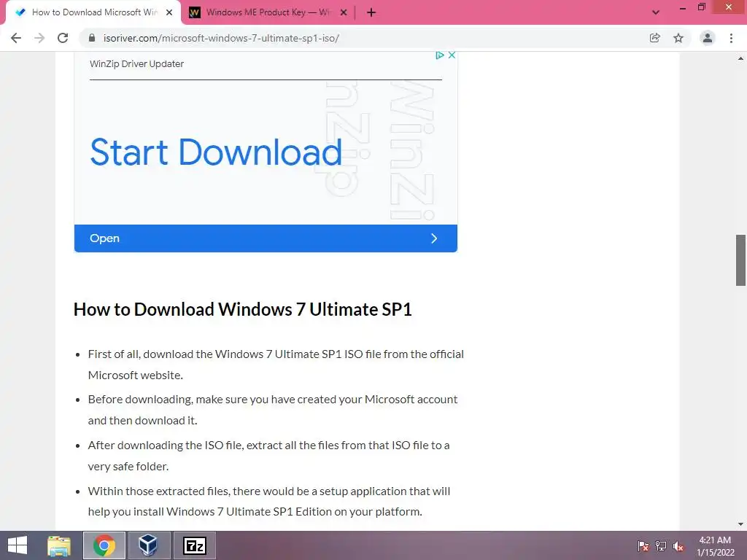Screen dimensions: 747x560
Task: Open the Windows Start menu
Action: 18,545
